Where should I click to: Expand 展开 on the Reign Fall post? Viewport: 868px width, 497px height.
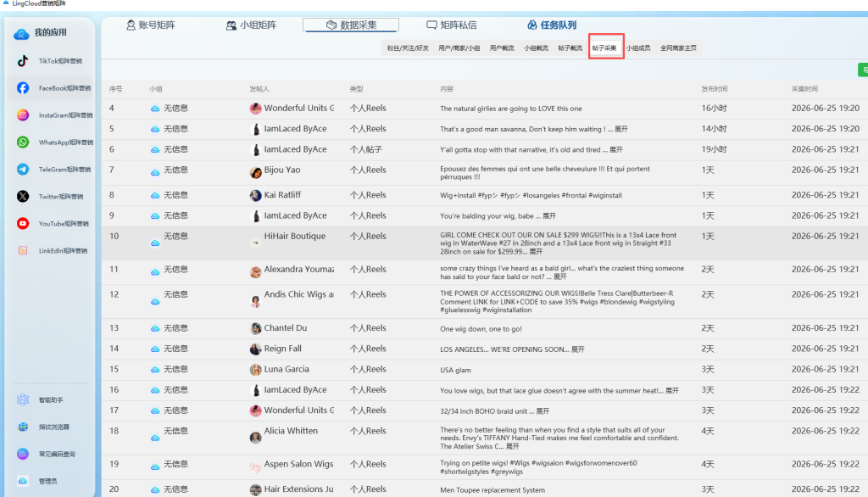578,349
